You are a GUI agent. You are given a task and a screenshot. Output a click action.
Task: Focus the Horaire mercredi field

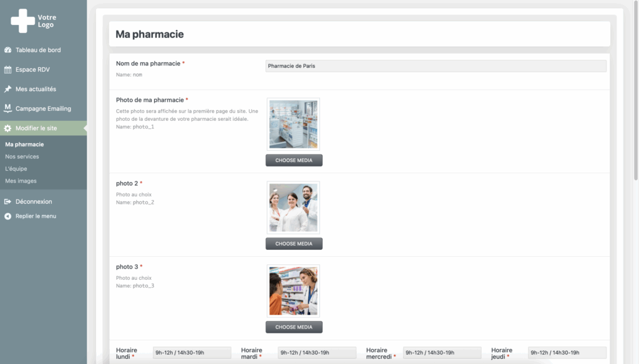(442, 353)
